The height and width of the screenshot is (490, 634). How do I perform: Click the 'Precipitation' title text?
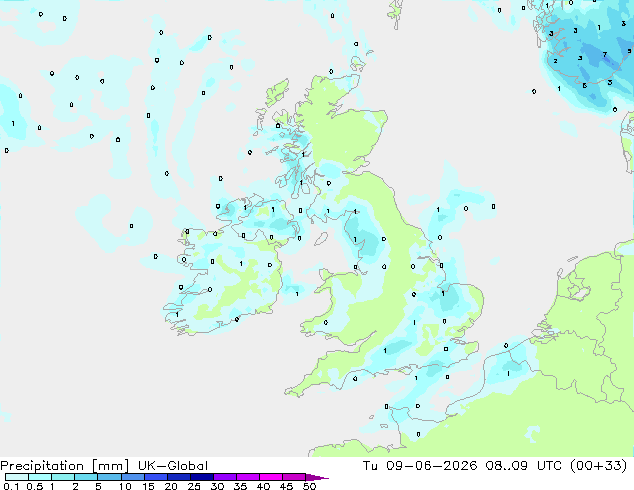42,466
